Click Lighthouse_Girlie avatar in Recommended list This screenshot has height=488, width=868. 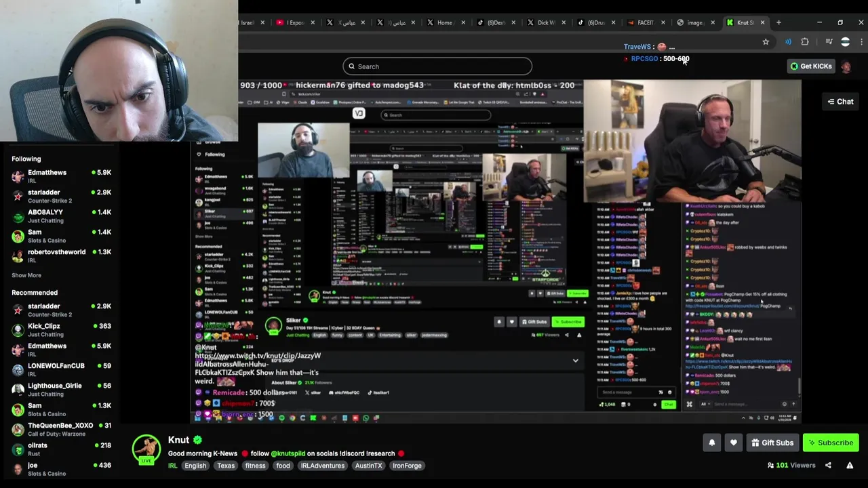coord(18,390)
